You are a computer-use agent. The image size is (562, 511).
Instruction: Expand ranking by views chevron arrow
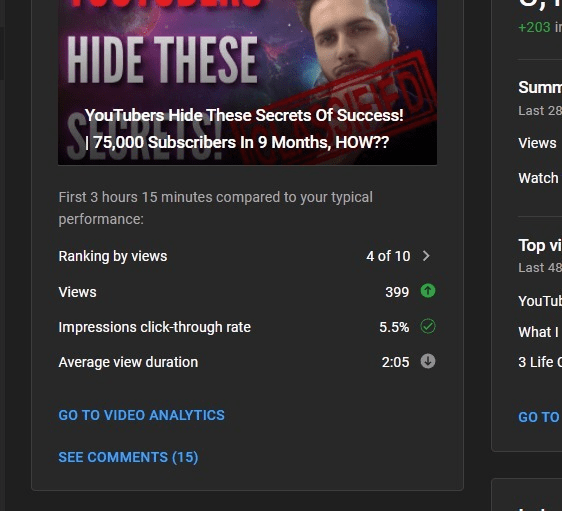[x=426, y=256]
